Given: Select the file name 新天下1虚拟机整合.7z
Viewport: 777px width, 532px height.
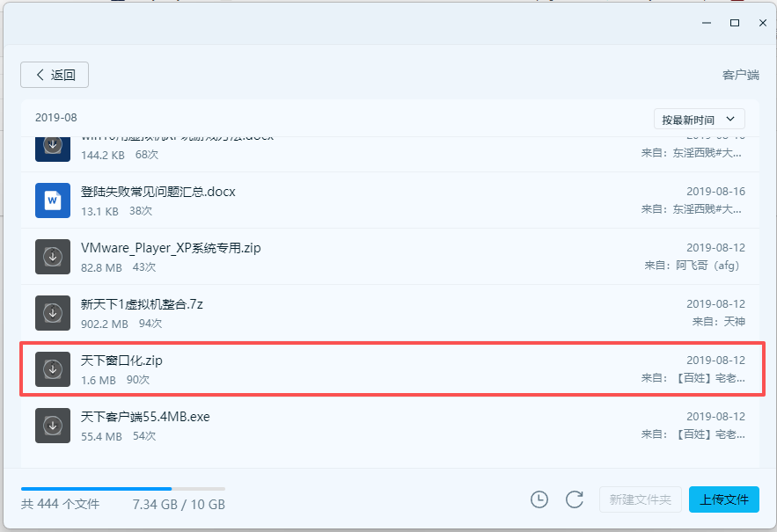Looking at the screenshot, I should click(x=143, y=304).
